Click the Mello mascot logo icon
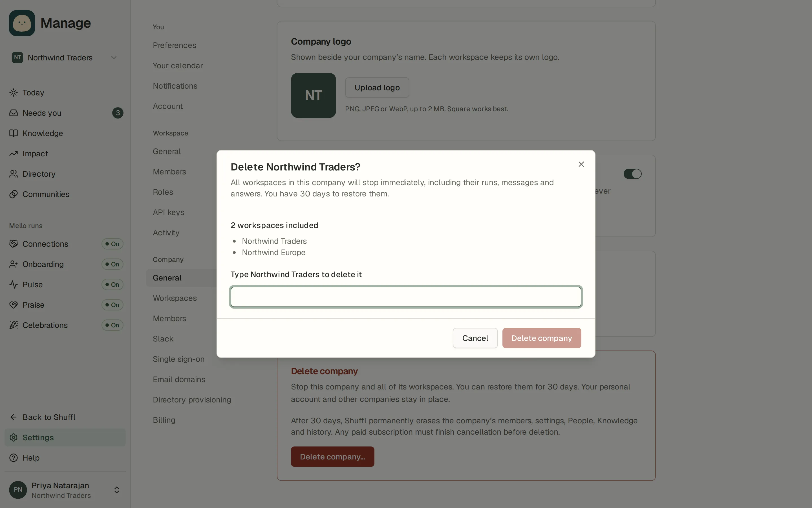This screenshot has height=508, width=812. click(x=22, y=23)
